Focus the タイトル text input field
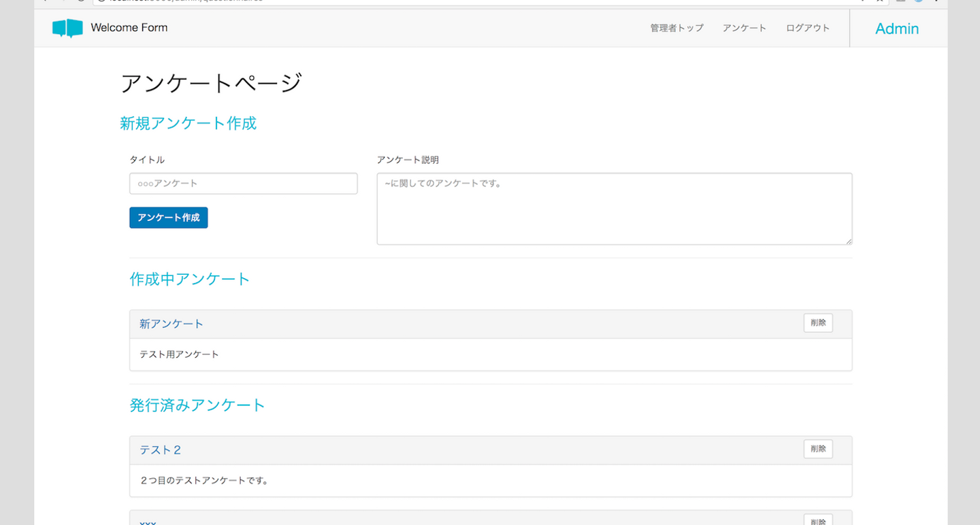Image resolution: width=980 pixels, height=525 pixels. pyautogui.click(x=243, y=184)
